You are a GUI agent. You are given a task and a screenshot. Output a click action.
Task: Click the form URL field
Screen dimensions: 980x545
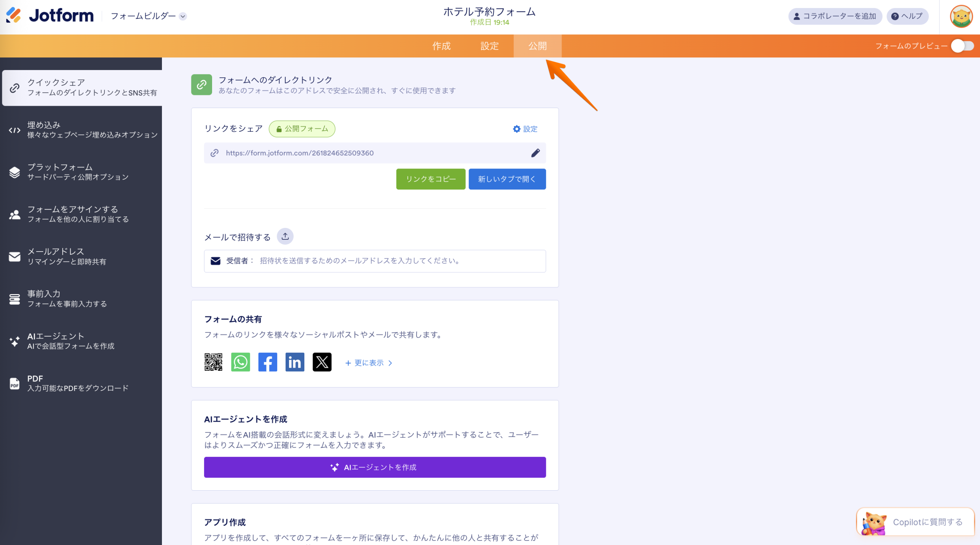point(375,153)
